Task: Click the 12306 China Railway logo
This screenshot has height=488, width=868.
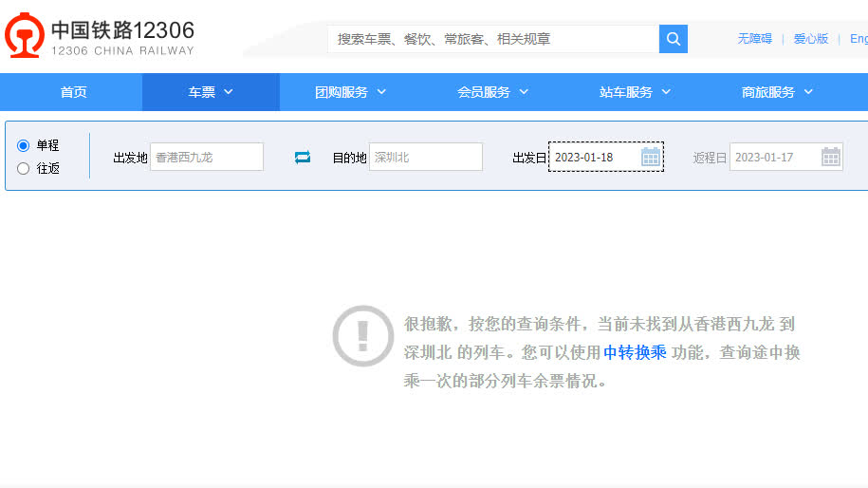Action: pos(100,36)
